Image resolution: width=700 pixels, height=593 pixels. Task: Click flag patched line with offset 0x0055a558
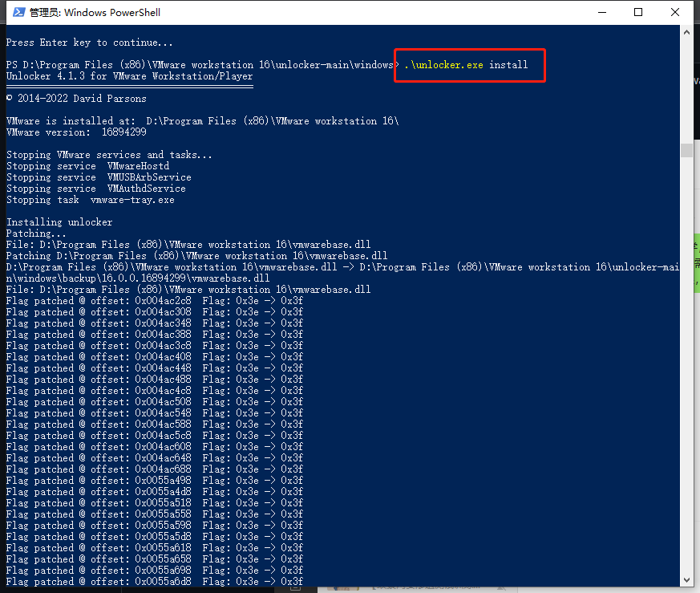pyautogui.click(x=155, y=514)
